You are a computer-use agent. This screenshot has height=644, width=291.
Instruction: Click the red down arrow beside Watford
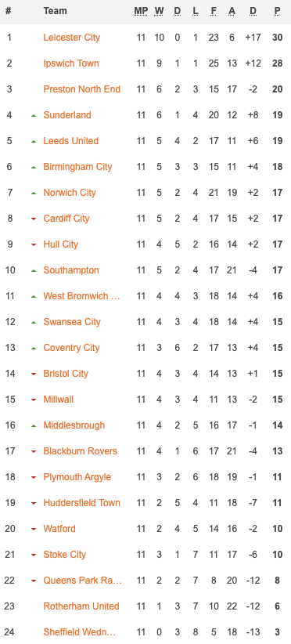click(34, 530)
